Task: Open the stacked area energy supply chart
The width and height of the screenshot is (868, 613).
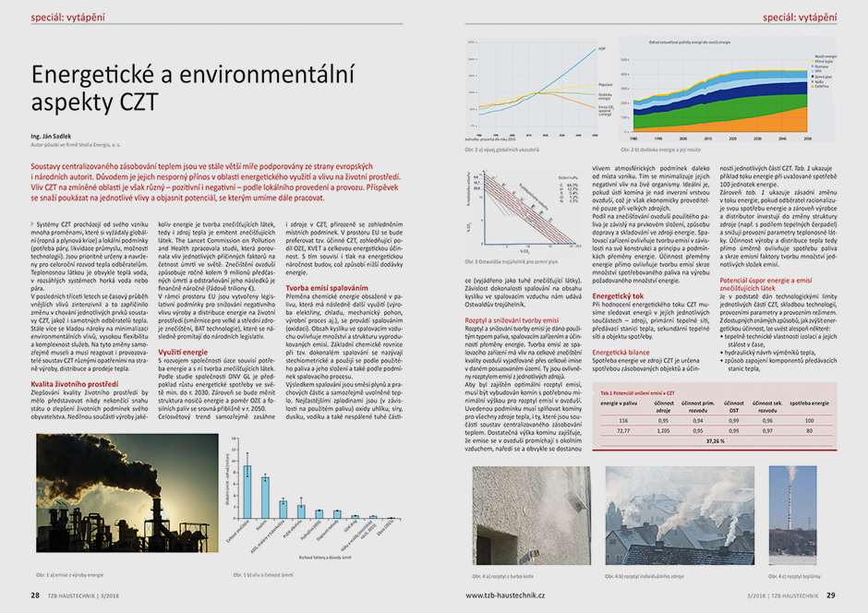Action: click(x=728, y=90)
